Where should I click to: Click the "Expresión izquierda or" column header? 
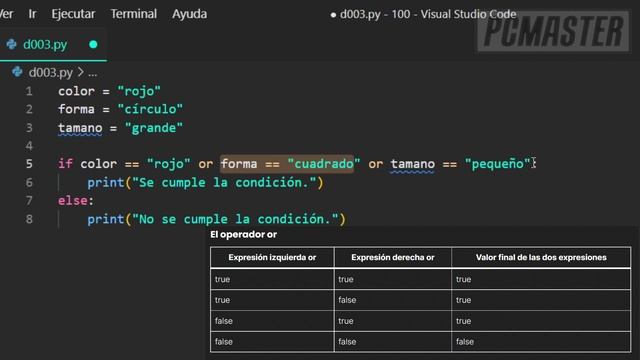click(x=272, y=258)
